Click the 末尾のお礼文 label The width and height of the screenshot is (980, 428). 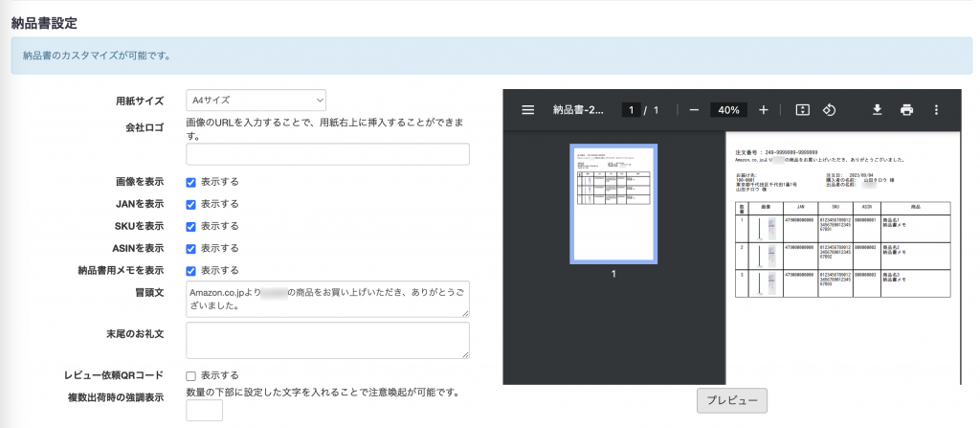[135, 334]
